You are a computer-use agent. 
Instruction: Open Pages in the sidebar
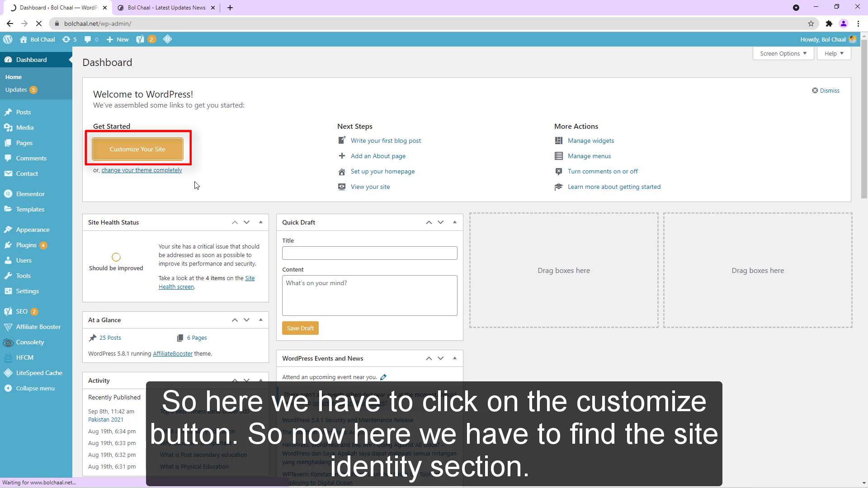tap(24, 143)
